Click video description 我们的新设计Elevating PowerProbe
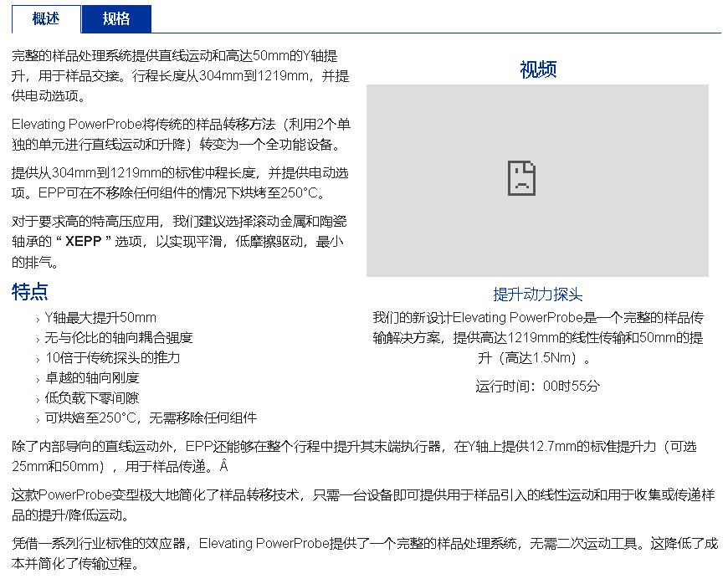The image size is (728, 584). point(538,337)
